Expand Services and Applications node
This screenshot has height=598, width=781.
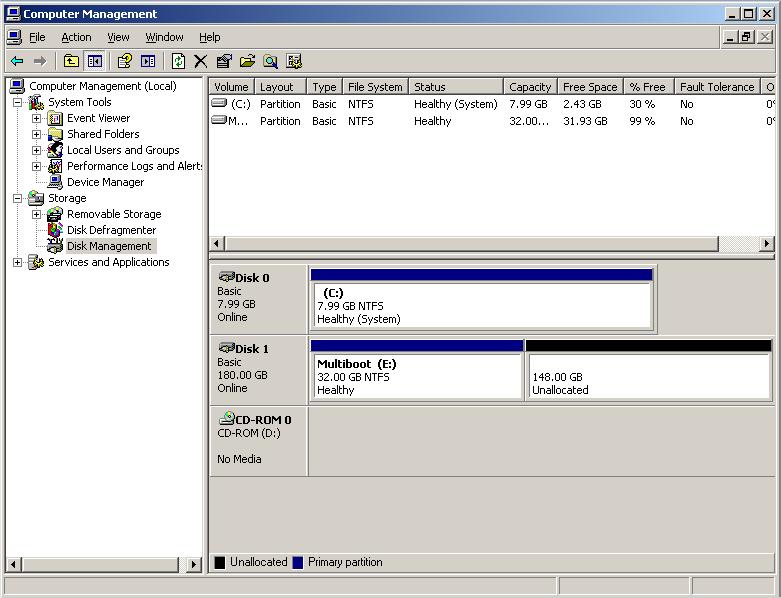tap(17, 262)
